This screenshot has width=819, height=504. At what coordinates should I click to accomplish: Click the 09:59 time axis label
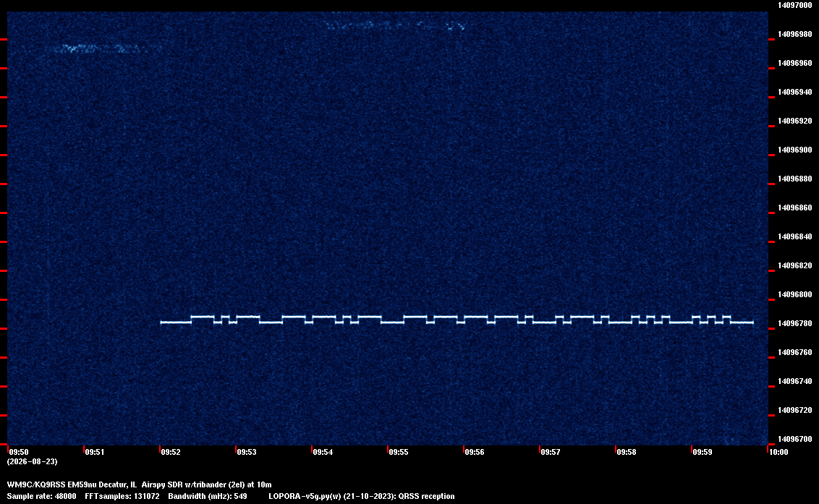click(x=703, y=452)
